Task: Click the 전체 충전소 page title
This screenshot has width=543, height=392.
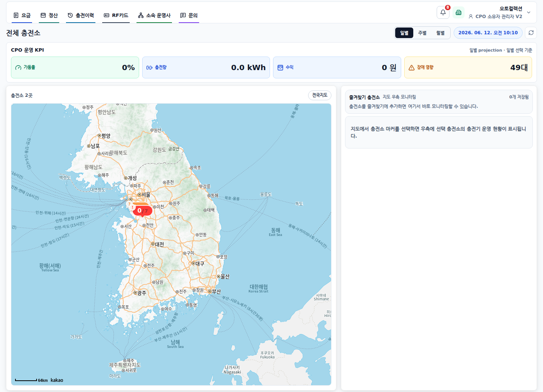Action: pos(23,33)
